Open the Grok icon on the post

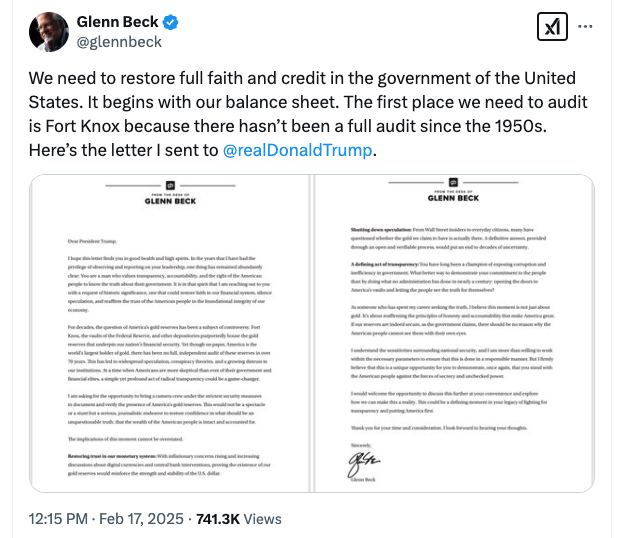coord(551,27)
